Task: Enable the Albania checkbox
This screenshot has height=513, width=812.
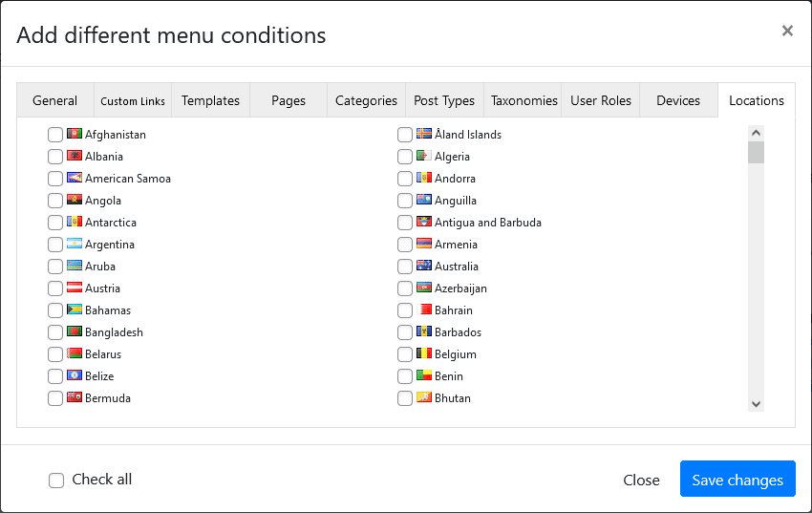Action: pyautogui.click(x=55, y=157)
